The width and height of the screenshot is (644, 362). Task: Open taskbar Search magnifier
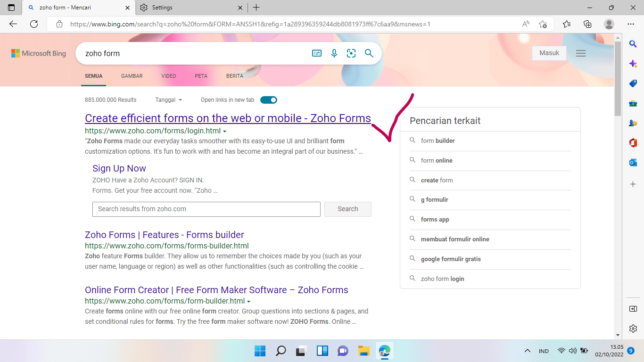[281, 351]
